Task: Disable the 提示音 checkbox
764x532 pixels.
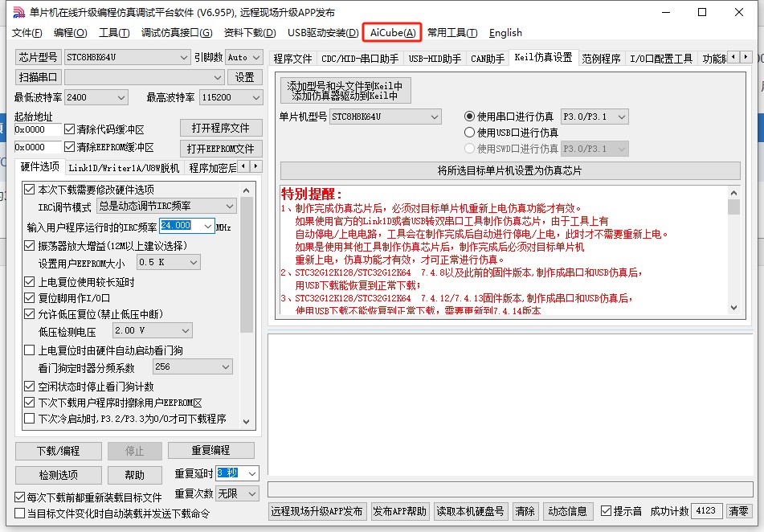Action: pos(607,511)
